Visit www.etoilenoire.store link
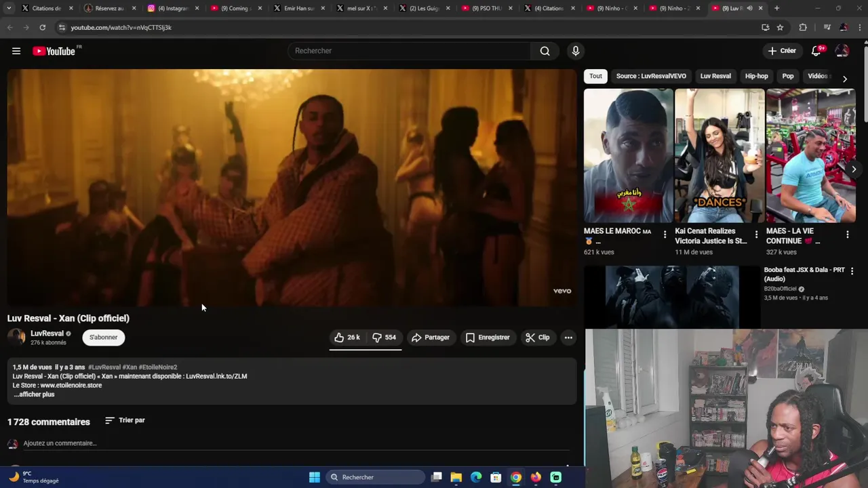Image resolution: width=868 pixels, height=488 pixels. [71, 385]
